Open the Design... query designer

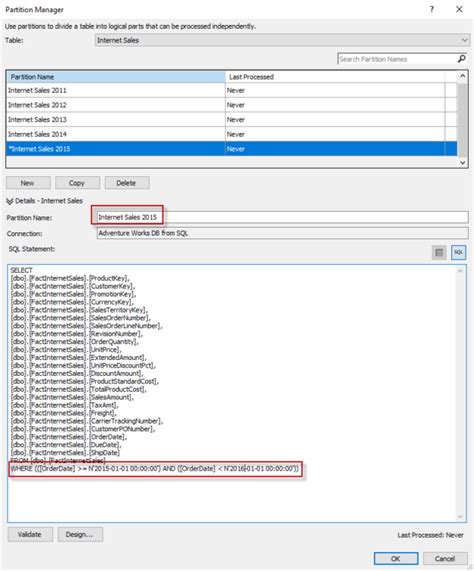80,534
